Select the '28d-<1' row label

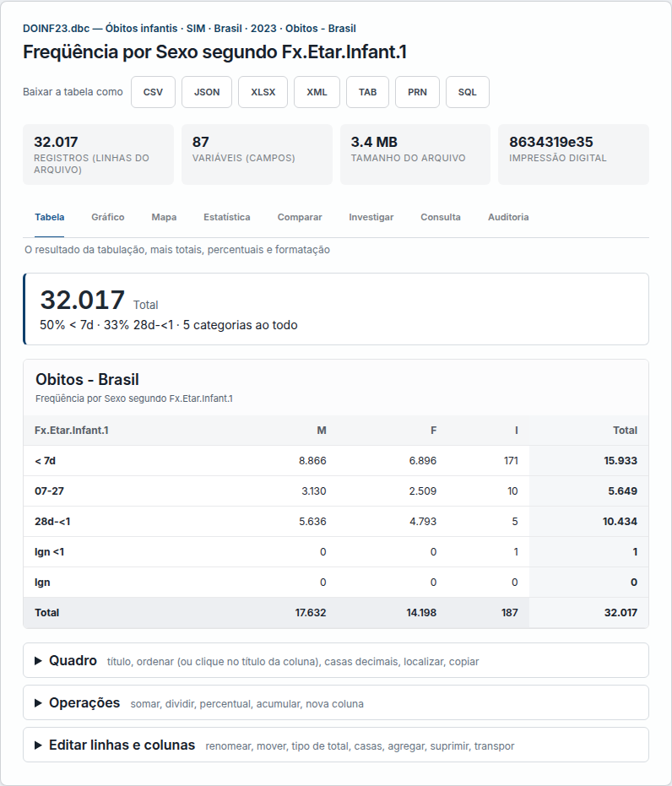tap(52, 522)
